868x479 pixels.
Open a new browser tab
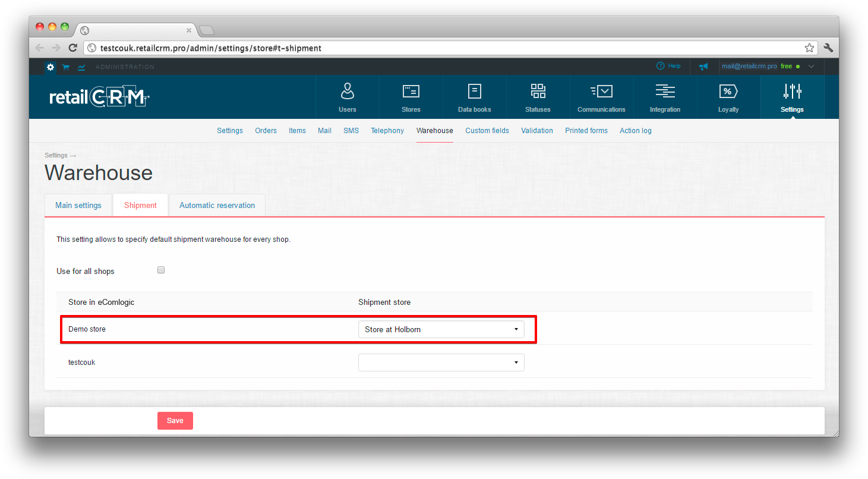click(206, 30)
